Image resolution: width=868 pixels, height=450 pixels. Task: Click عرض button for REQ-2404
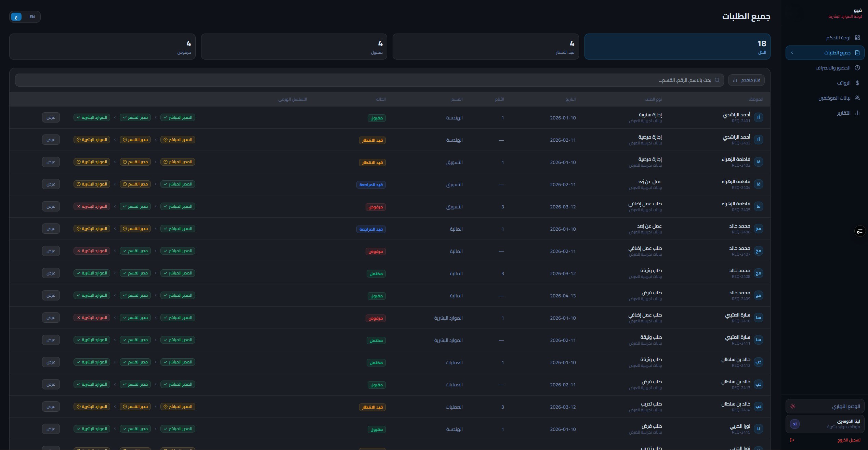pyautogui.click(x=51, y=184)
